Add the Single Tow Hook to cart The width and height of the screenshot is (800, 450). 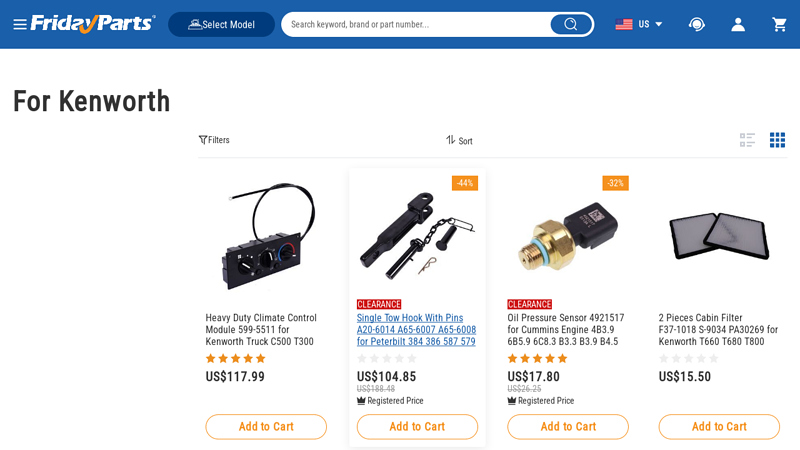[x=417, y=427]
